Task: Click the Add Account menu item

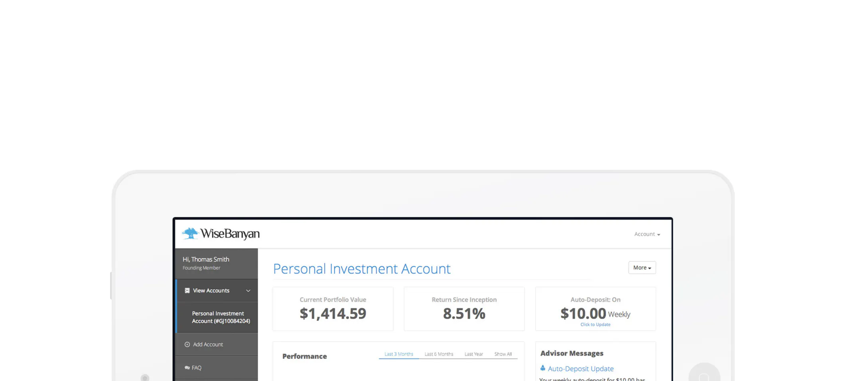Action: [217, 344]
